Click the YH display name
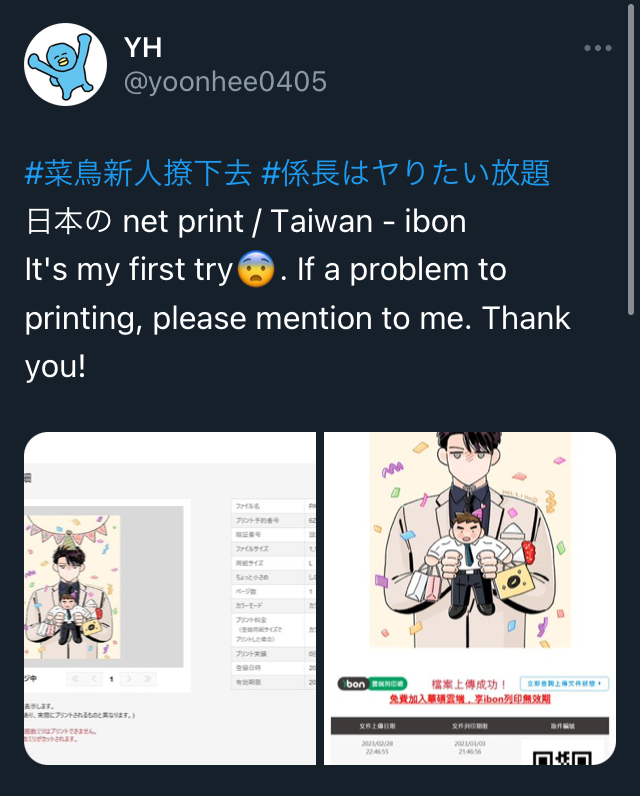640x796 pixels. pyautogui.click(x=143, y=48)
